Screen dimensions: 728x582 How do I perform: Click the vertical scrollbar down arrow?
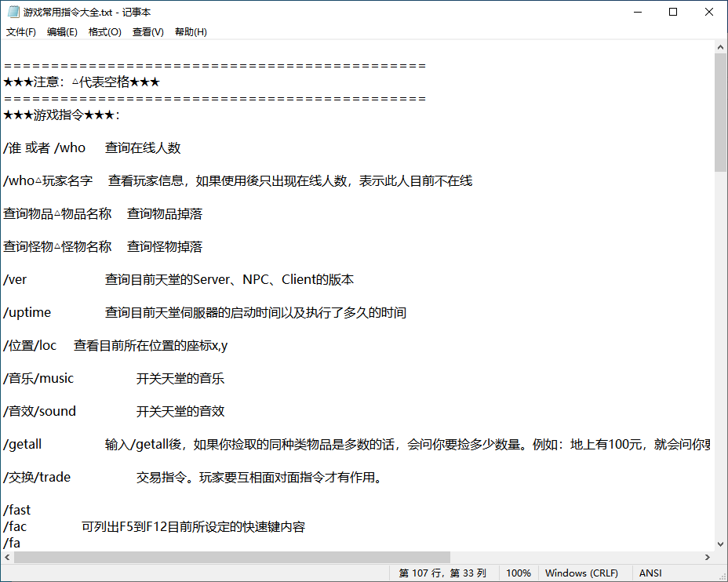click(x=720, y=544)
